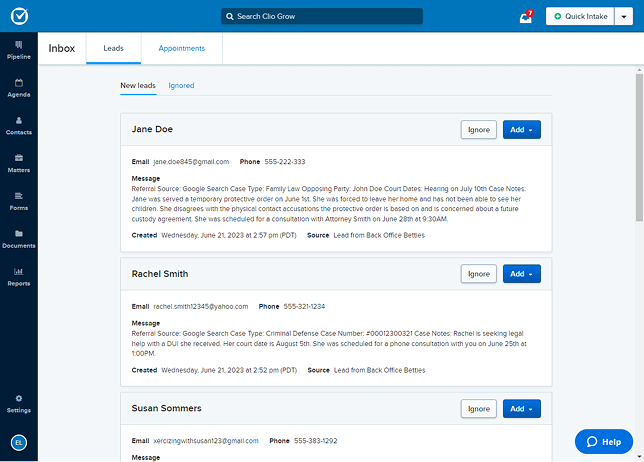Open the Pipeline sidebar icon
Screen dimensions: 644x462
click(x=19, y=45)
